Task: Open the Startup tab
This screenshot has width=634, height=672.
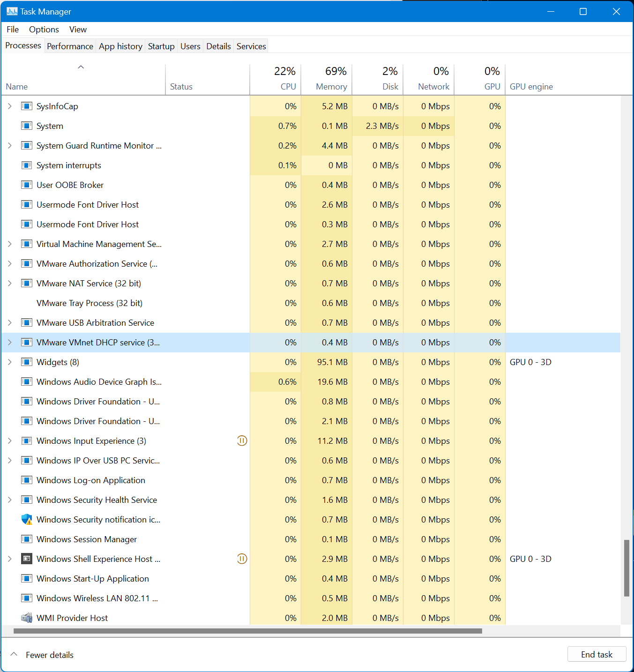Action: click(161, 46)
